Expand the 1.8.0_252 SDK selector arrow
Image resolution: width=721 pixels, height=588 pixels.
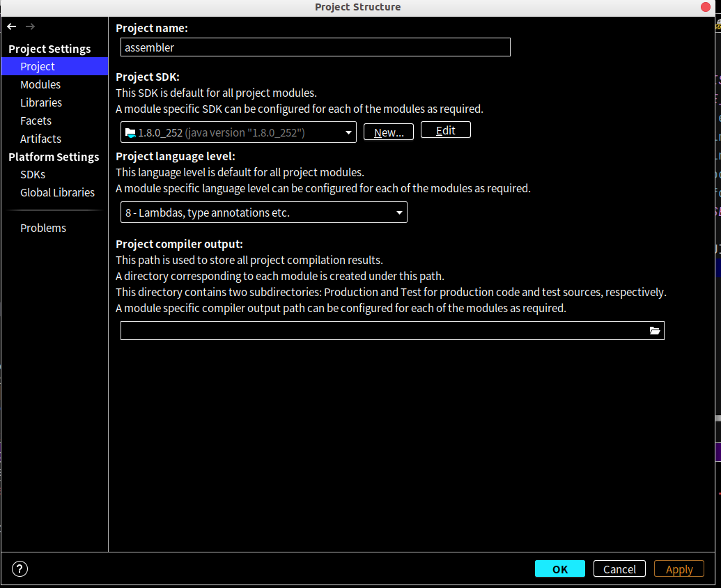348,132
